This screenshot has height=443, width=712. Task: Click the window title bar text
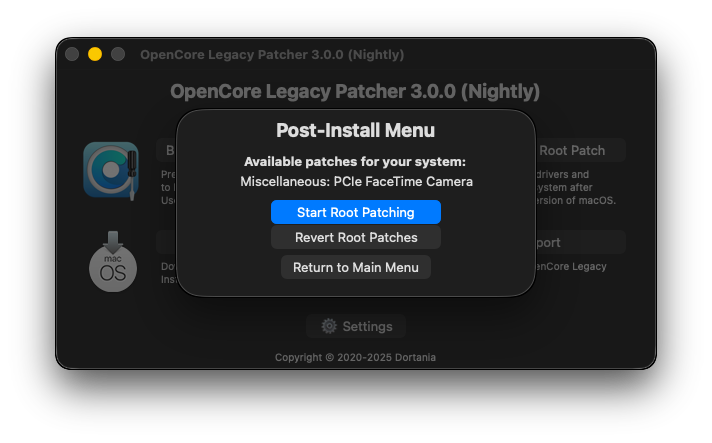[x=272, y=54]
